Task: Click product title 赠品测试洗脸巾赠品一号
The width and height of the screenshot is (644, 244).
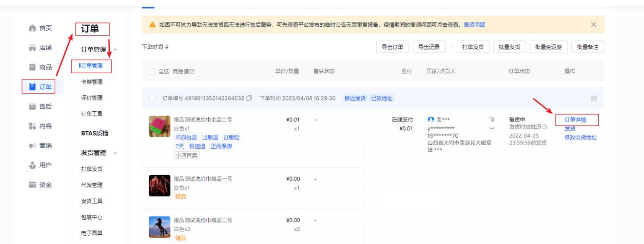Action: (203, 179)
